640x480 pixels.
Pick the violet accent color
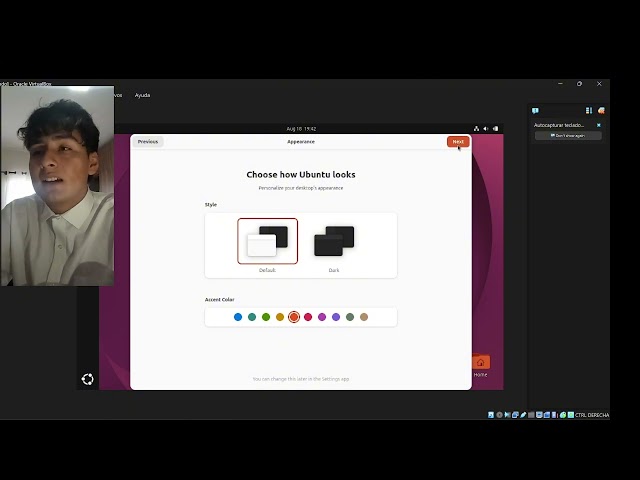tap(336, 317)
